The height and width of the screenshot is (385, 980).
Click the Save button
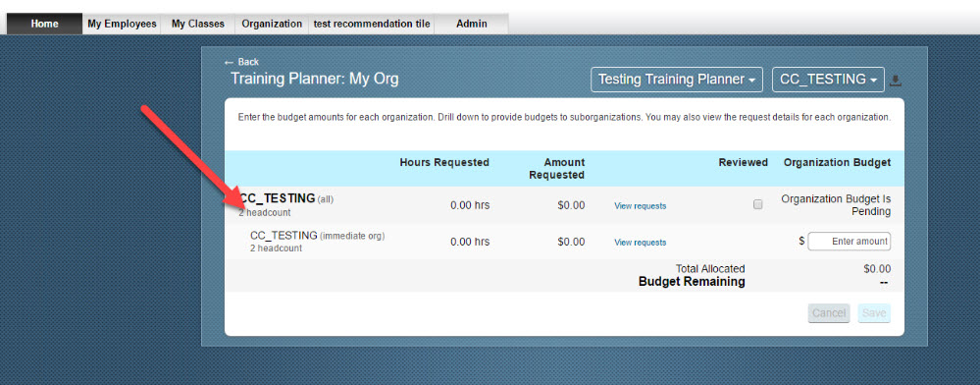click(874, 313)
